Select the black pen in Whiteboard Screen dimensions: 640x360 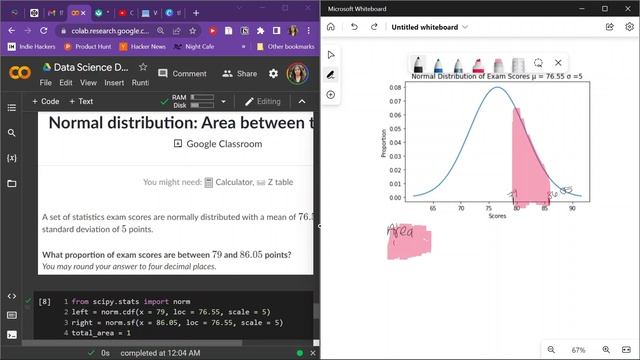(x=418, y=64)
